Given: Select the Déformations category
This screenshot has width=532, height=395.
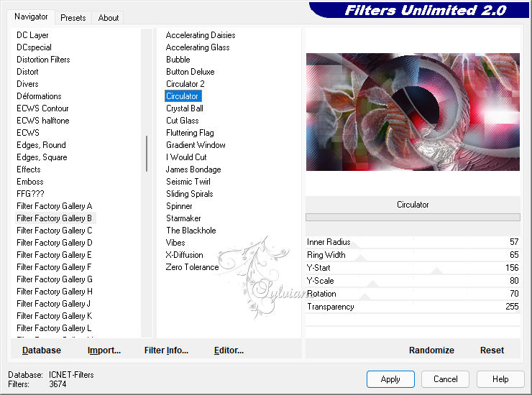Looking at the screenshot, I should click(x=39, y=96).
